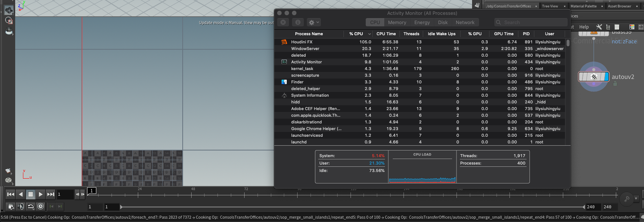Viewport: 644px width, 222px height.
Task: Switch to the Network tab
Action: coord(465,22)
